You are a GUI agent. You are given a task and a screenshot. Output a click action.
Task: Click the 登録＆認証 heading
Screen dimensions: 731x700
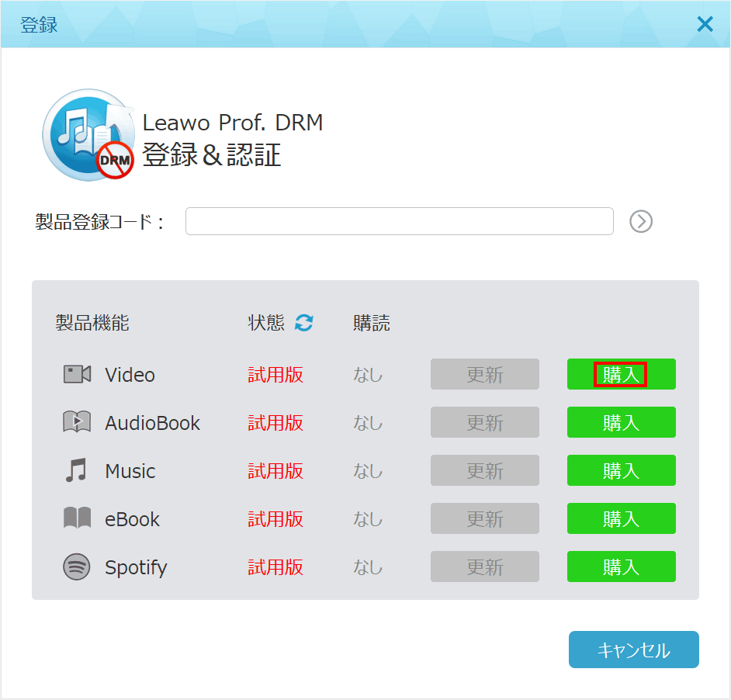(x=212, y=155)
